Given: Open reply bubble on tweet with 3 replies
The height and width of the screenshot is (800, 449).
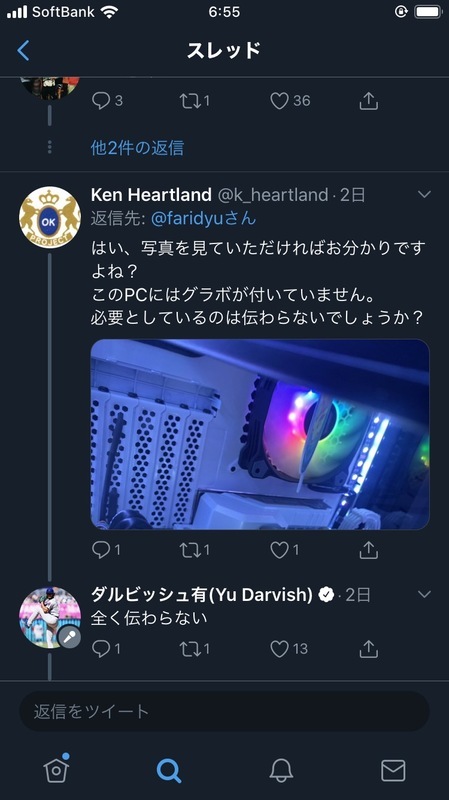Looking at the screenshot, I should point(101,101).
